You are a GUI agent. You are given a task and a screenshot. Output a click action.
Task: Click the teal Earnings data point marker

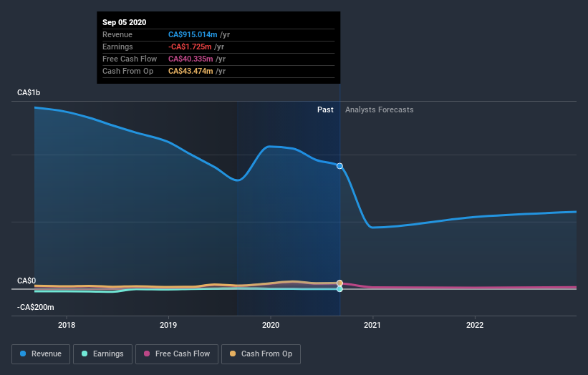pyautogui.click(x=339, y=289)
